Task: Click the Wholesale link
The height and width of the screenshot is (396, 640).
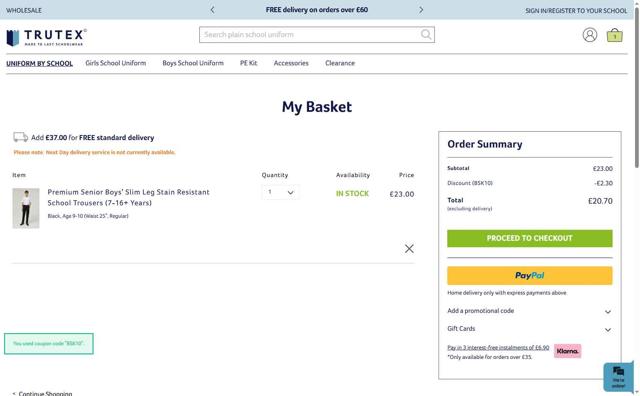Action: click(24, 10)
